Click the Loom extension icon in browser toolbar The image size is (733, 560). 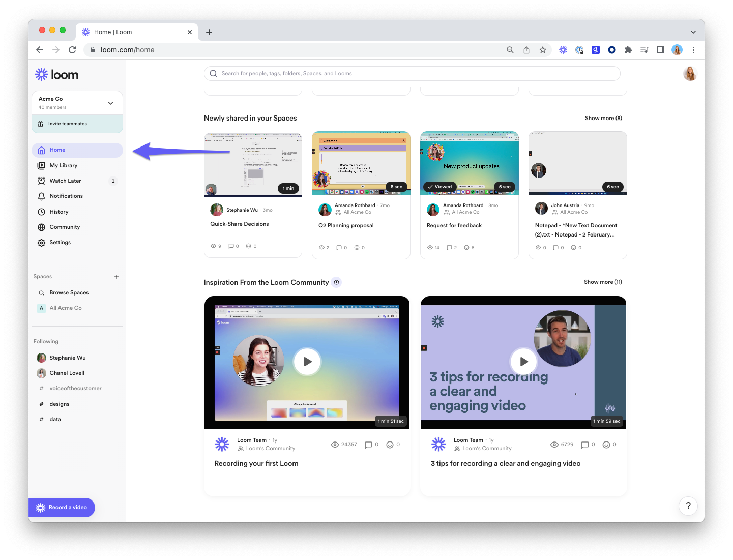563,50
